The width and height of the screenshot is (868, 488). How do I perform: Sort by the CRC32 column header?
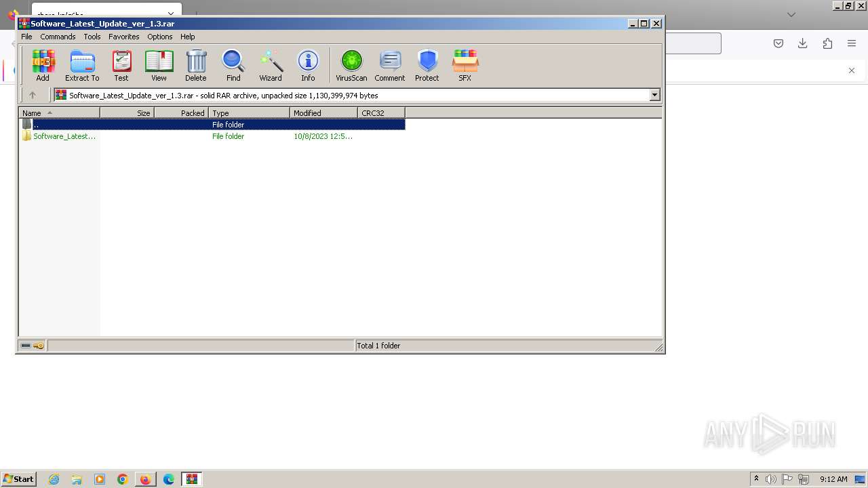(x=381, y=113)
